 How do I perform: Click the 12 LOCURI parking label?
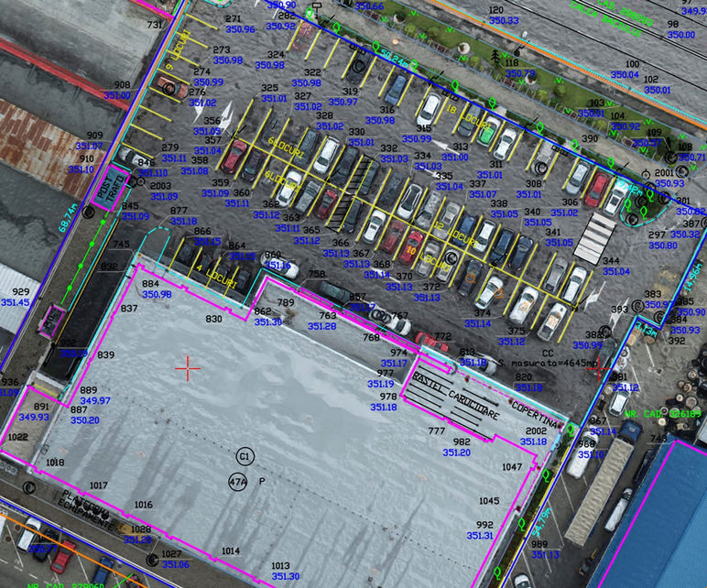tap(455, 234)
